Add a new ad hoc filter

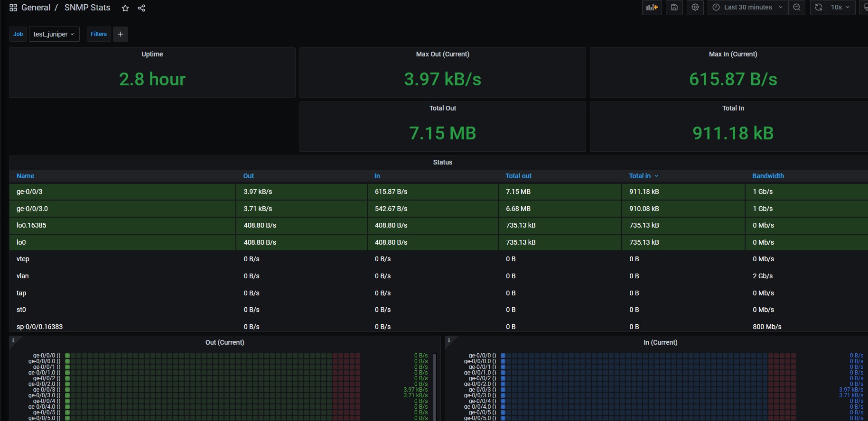click(121, 34)
